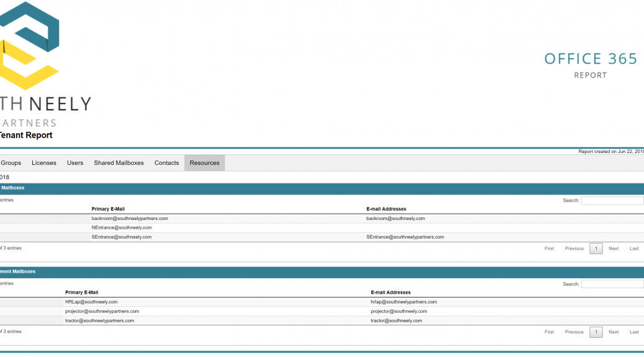Select HRLap@southneely.com primary e-mail cell
Screen dimensions: 644x357
[91, 302]
